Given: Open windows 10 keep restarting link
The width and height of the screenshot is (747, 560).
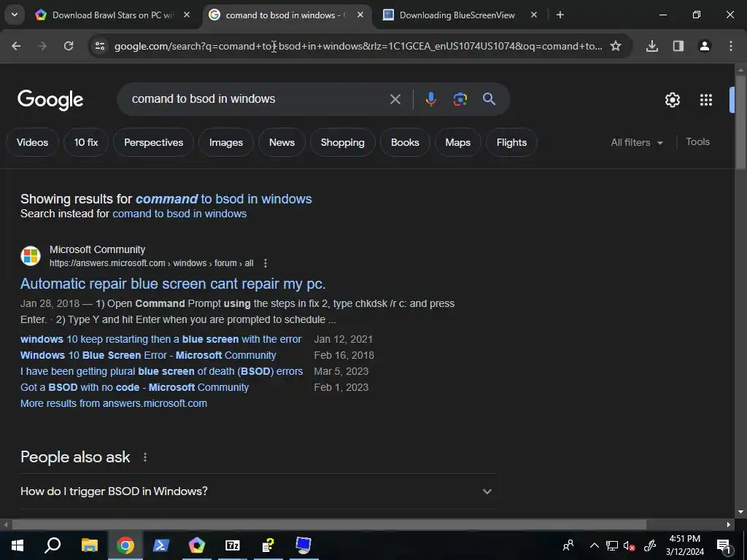Looking at the screenshot, I should pos(161,339).
